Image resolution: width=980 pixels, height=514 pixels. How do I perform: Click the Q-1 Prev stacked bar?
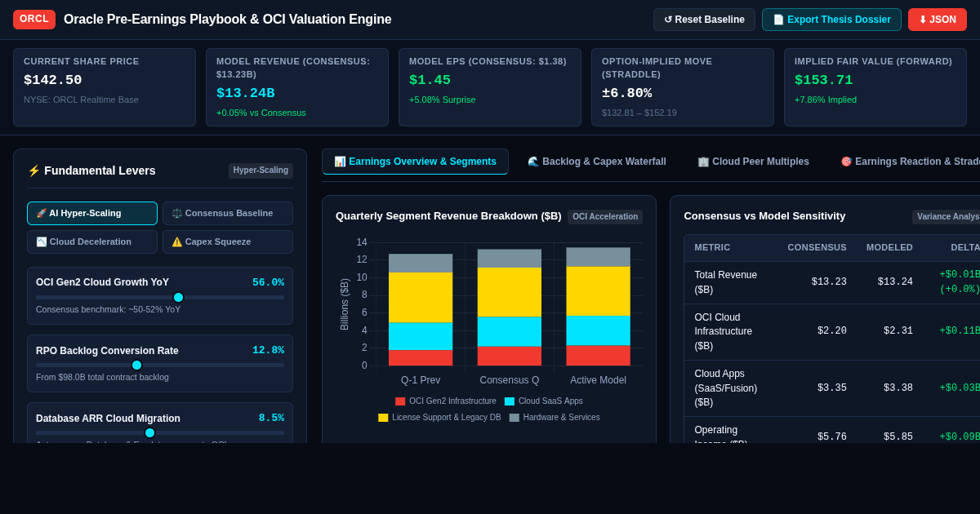421,310
